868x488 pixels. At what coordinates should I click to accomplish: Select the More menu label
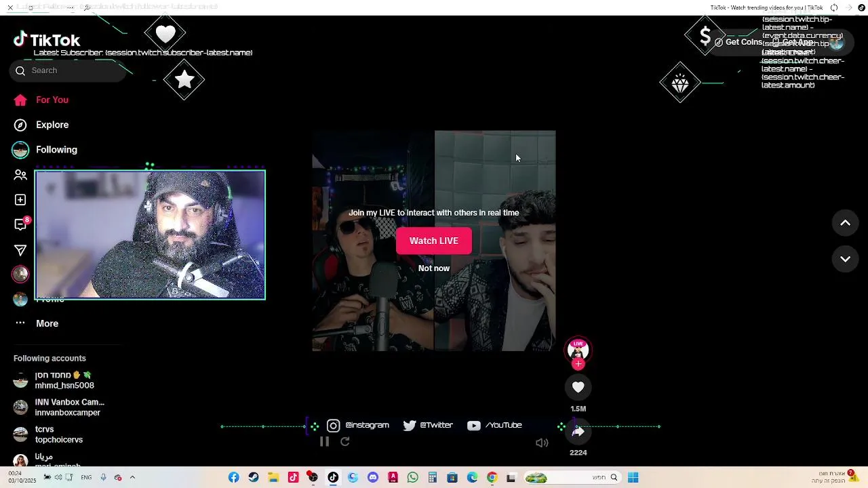[x=47, y=323]
